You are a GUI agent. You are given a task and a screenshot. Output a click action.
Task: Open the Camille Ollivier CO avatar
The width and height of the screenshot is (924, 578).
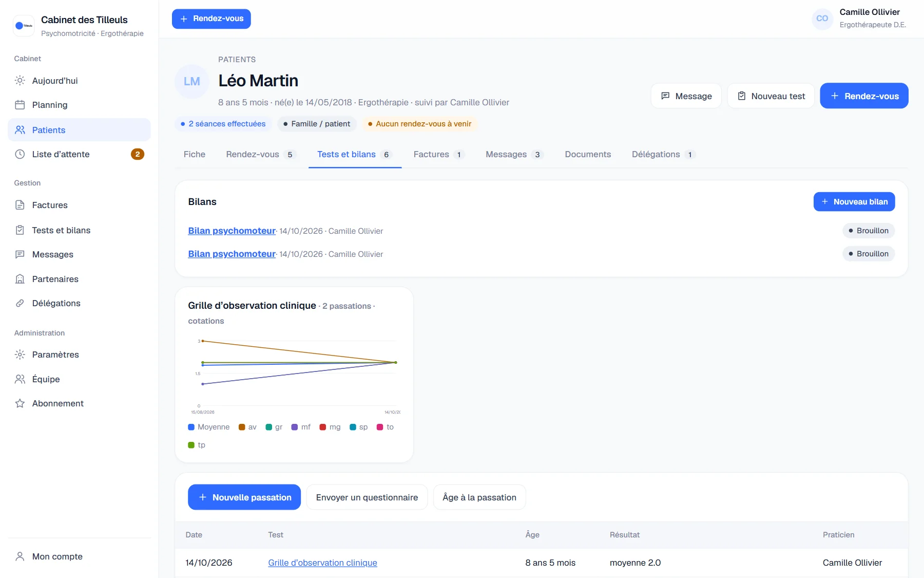pyautogui.click(x=822, y=18)
